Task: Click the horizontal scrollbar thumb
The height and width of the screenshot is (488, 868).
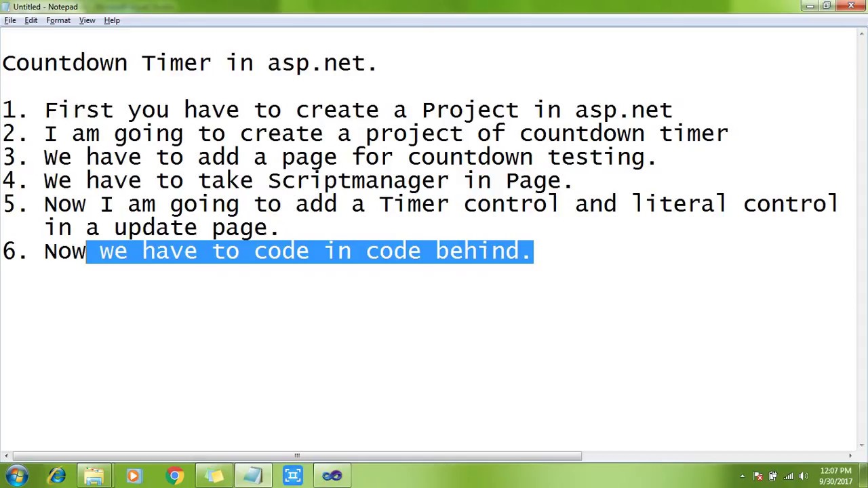Action: [x=297, y=455]
